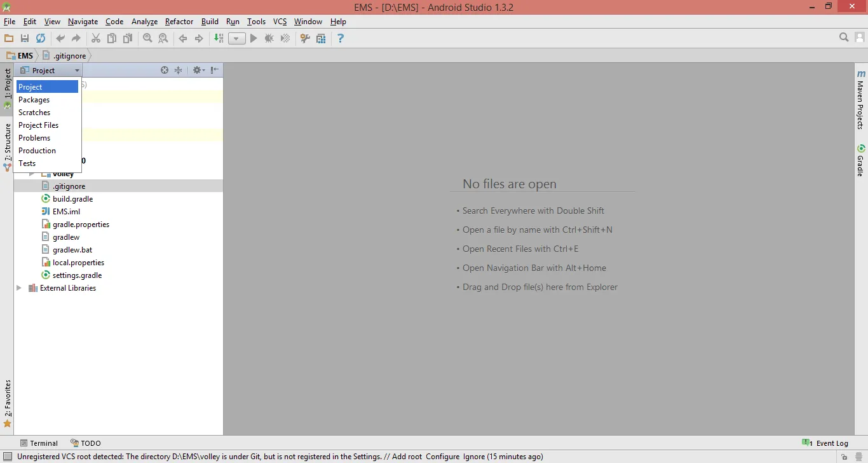This screenshot has height=463, width=868.
Task: Click the .gitignore breadcrumb in navigation bar
Action: (64, 55)
